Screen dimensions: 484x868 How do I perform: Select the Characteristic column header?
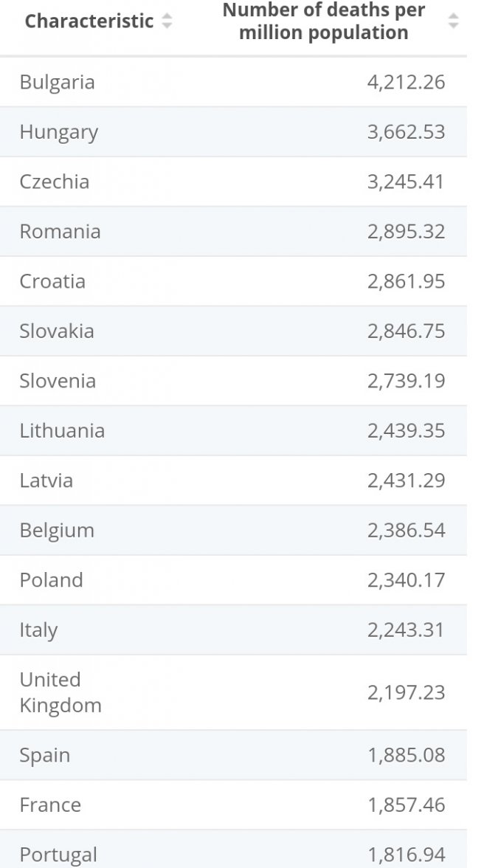point(88,21)
